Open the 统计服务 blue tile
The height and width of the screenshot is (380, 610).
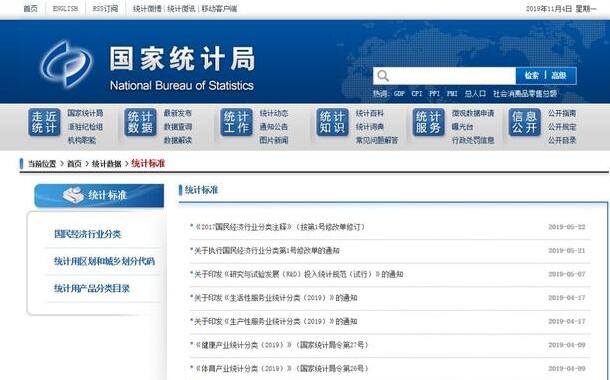[x=428, y=122]
